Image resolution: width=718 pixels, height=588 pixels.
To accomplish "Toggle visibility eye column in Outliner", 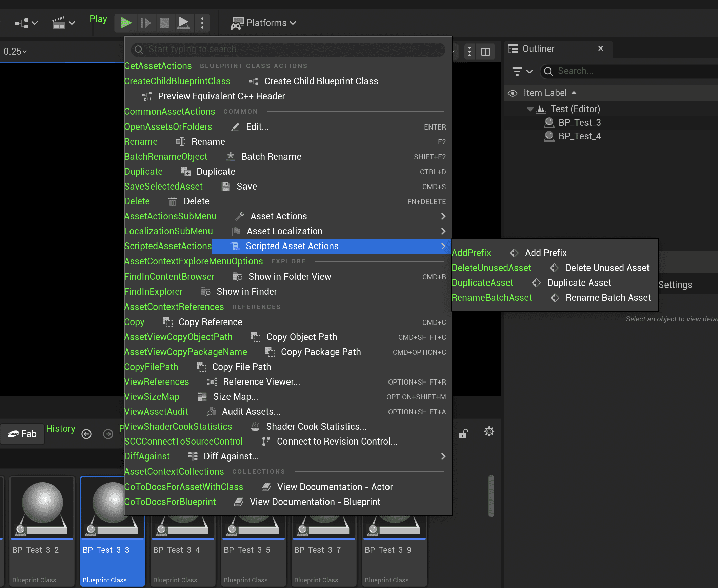I will pos(513,93).
